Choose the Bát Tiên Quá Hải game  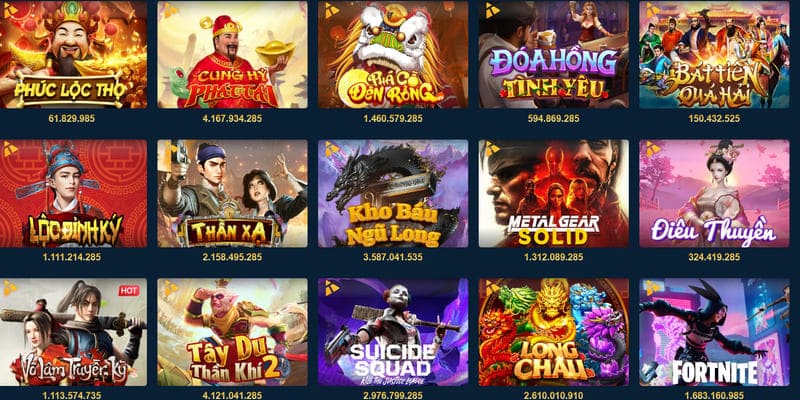click(714, 54)
